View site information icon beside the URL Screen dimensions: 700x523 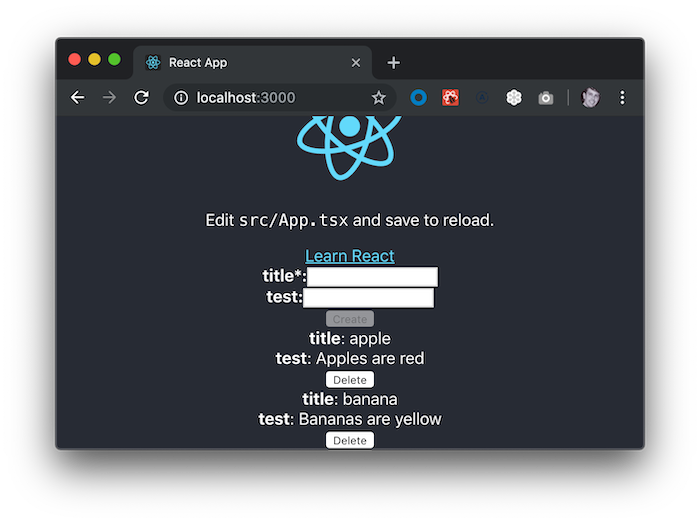181,98
